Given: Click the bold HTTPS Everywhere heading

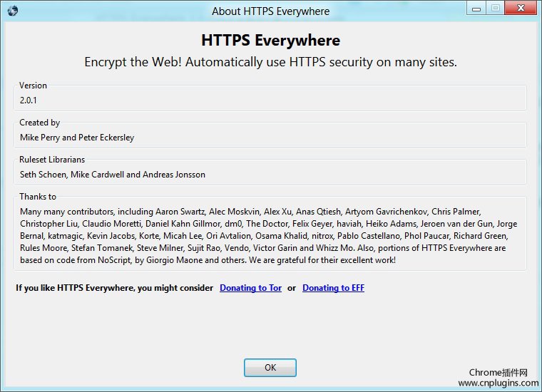Looking at the screenshot, I should click(x=270, y=41).
